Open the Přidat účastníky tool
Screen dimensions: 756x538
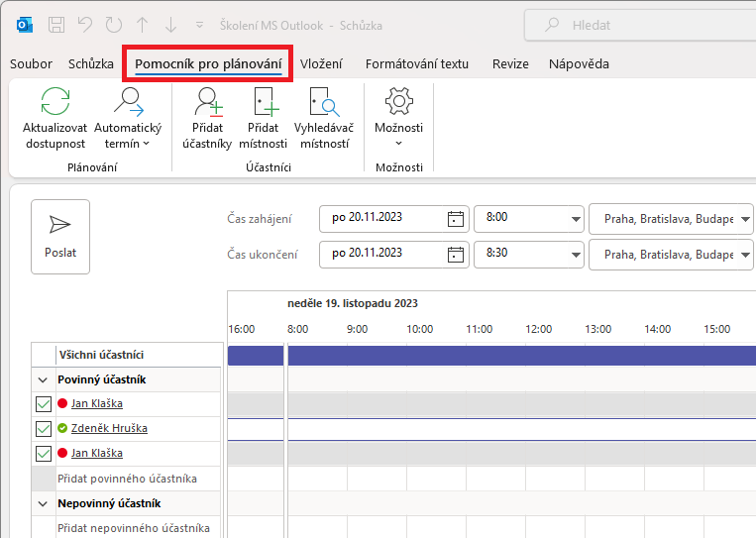[x=207, y=102]
